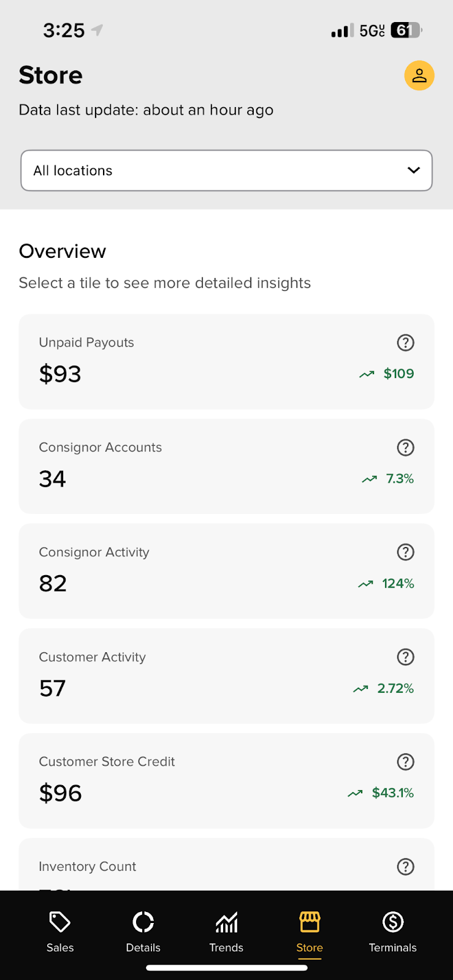The height and width of the screenshot is (980, 453).
Task: Open the user profile icon
Action: pos(419,75)
